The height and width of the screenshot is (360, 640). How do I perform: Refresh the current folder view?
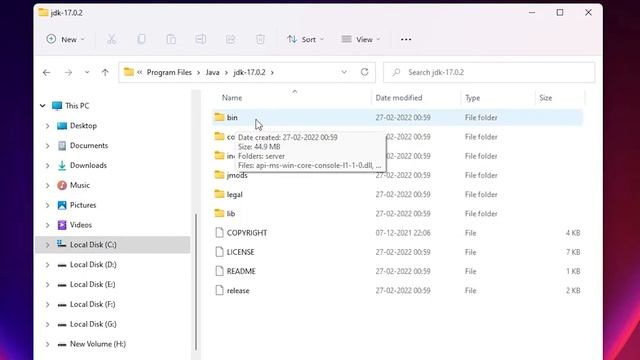364,72
